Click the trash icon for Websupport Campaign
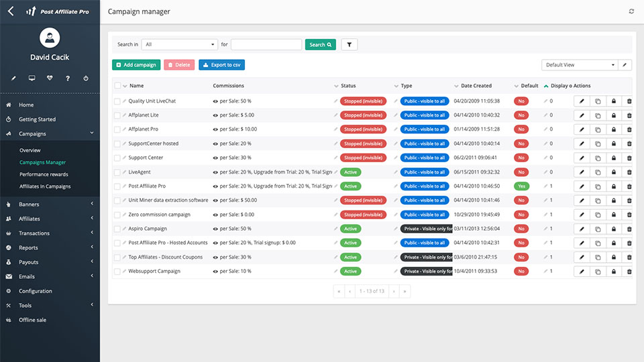644x362 pixels. point(629,271)
